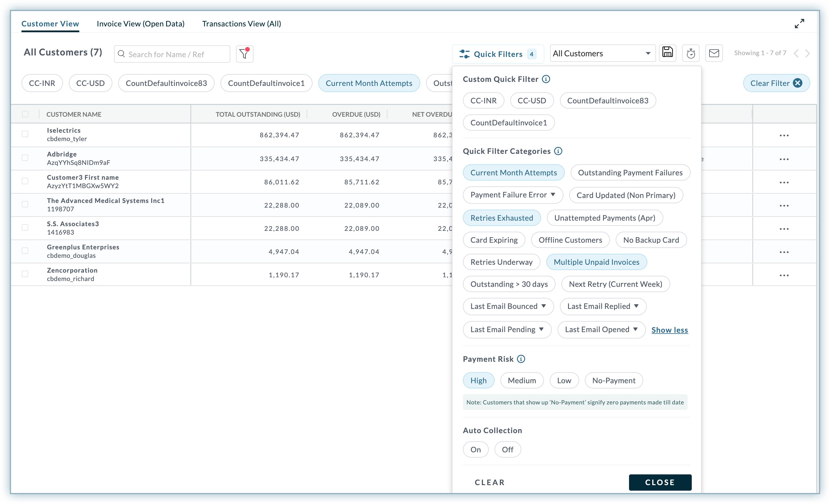830x504 pixels.
Task: Open row actions menu for Iselectrics
Action: click(784, 135)
